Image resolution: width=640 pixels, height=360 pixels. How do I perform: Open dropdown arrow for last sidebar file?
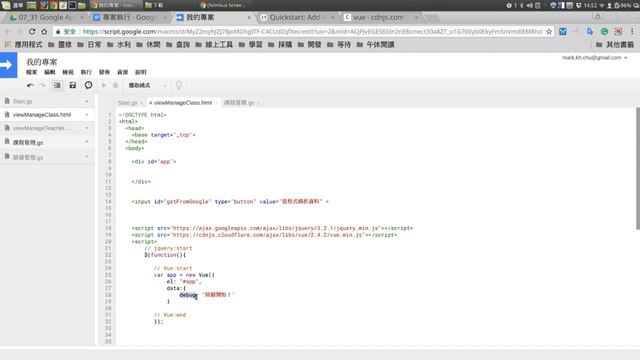(x=87, y=157)
